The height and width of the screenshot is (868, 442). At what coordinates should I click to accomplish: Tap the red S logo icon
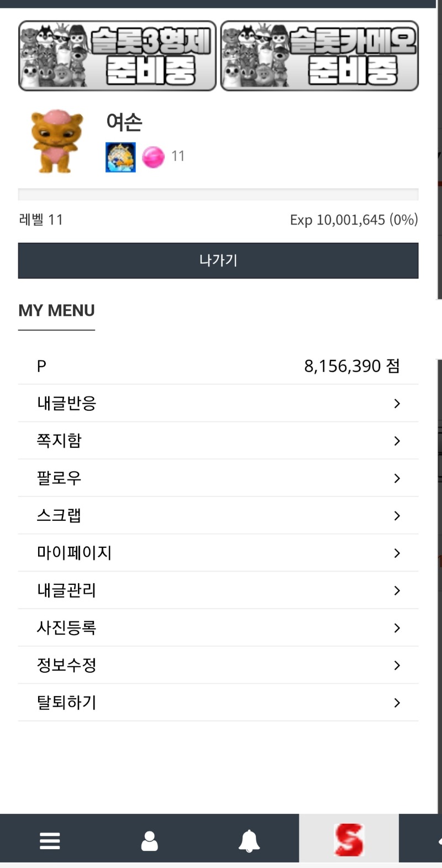click(x=349, y=840)
